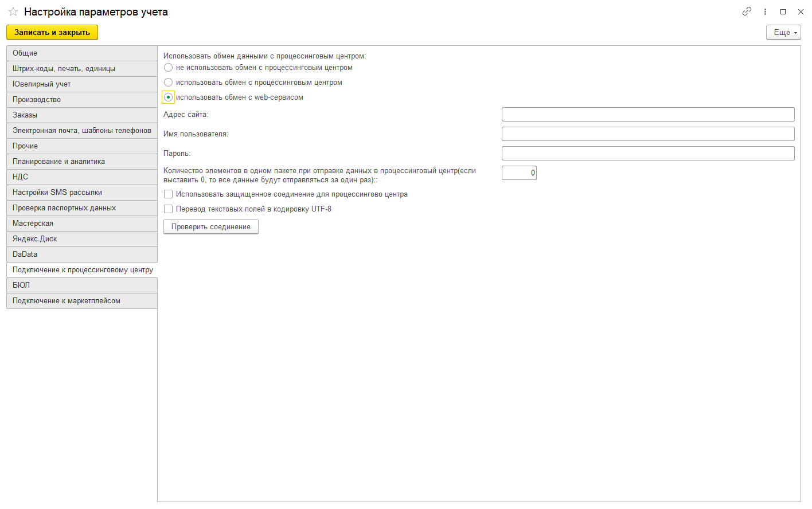Switch to DaData tab
This screenshot has height=509, width=812.
coord(82,254)
